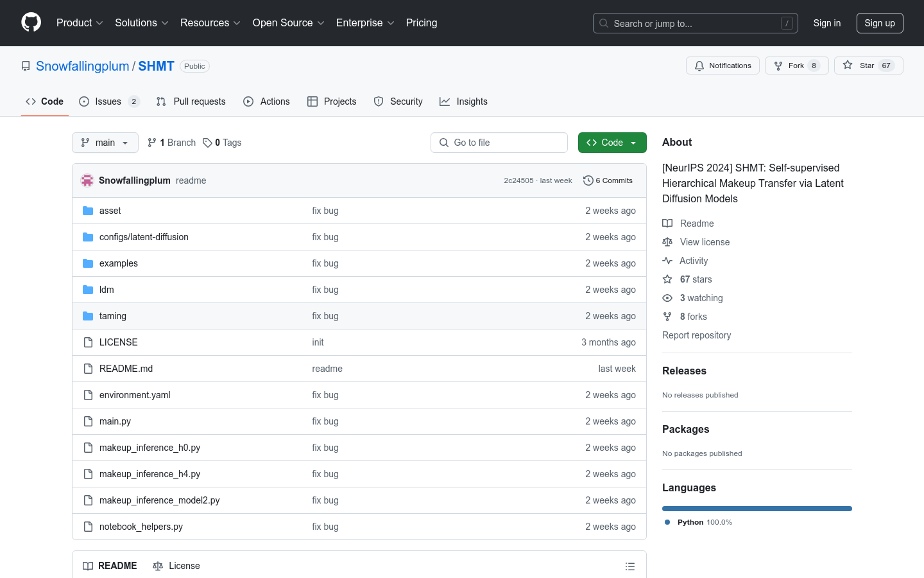The image size is (924, 578).
Task: Click the main.py file icon
Action: pyautogui.click(x=88, y=421)
